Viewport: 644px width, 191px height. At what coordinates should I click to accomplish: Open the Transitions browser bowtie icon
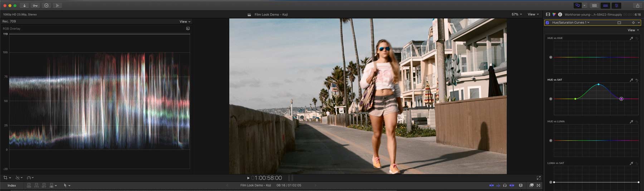[x=538, y=186]
